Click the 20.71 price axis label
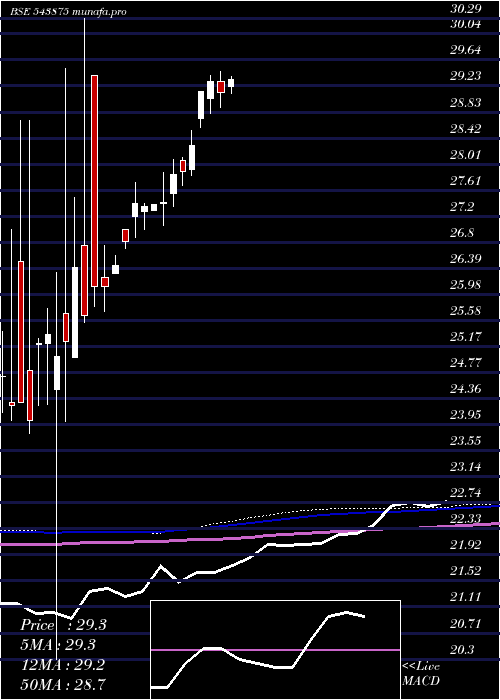The height and width of the screenshot is (700, 500). (x=465, y=624)
